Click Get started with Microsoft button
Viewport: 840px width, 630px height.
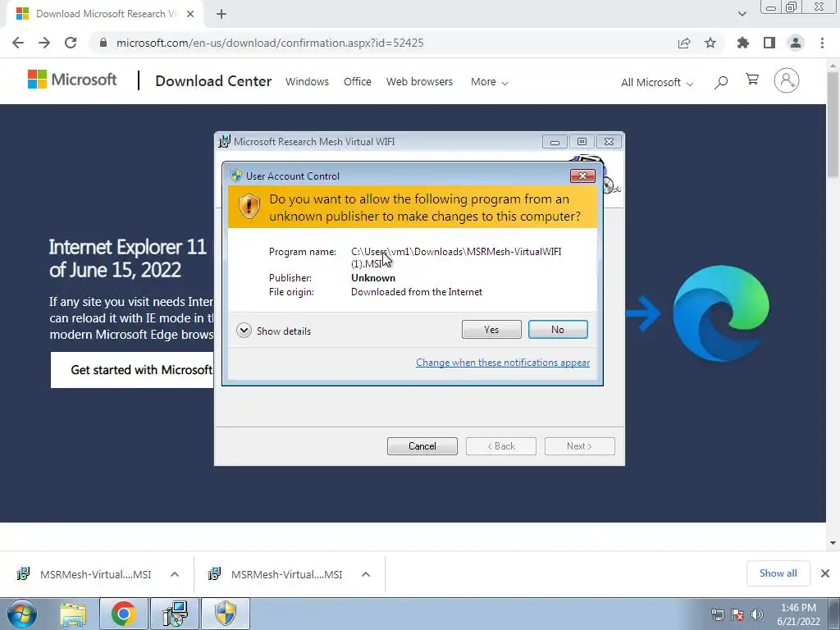[x=132, y=370]
